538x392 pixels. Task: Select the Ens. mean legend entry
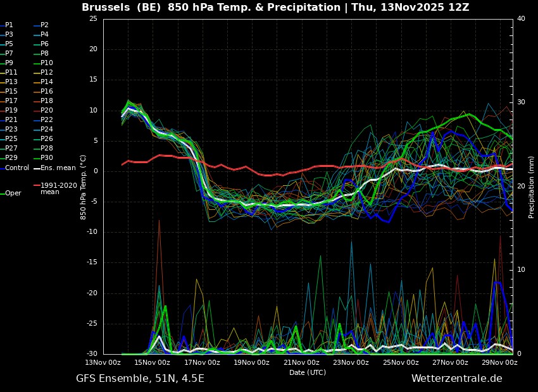[55, 168]
